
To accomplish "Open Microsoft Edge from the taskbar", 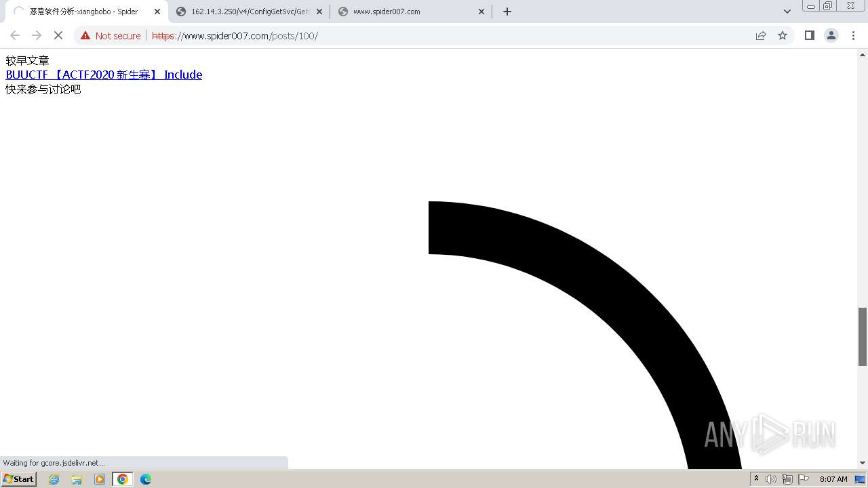I will point(146,479).
